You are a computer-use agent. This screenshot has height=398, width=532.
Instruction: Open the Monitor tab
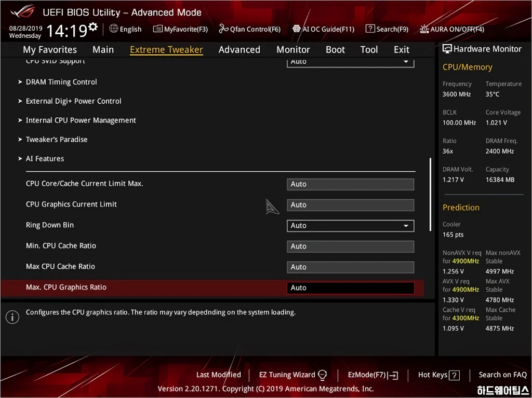(x=293, y=49)
